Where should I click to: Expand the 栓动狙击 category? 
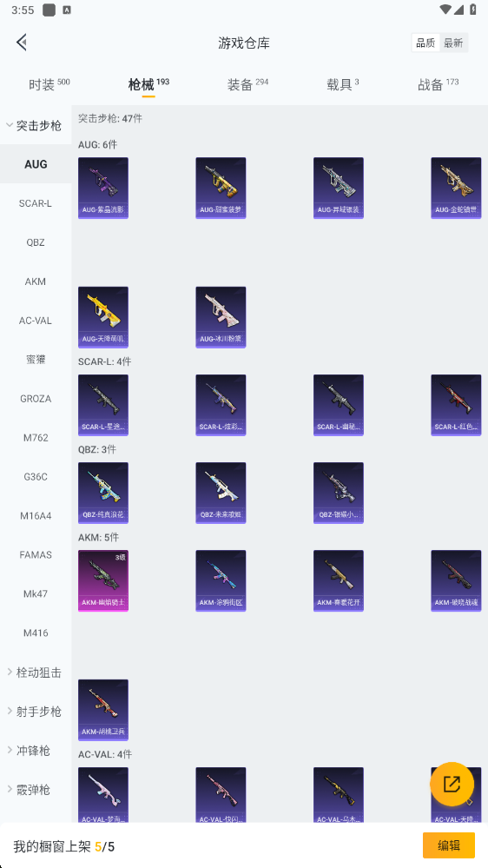(x=36, y=673)
